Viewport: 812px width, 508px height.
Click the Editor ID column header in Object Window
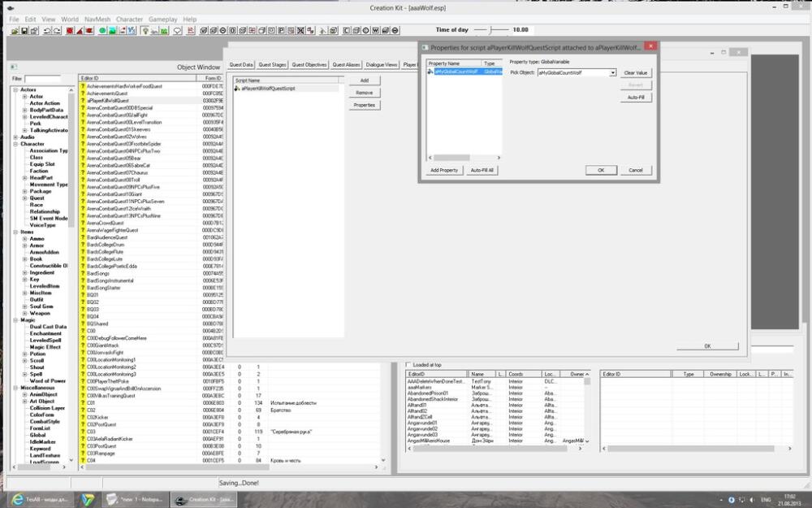pyautogui.click(x=138, y=78)
